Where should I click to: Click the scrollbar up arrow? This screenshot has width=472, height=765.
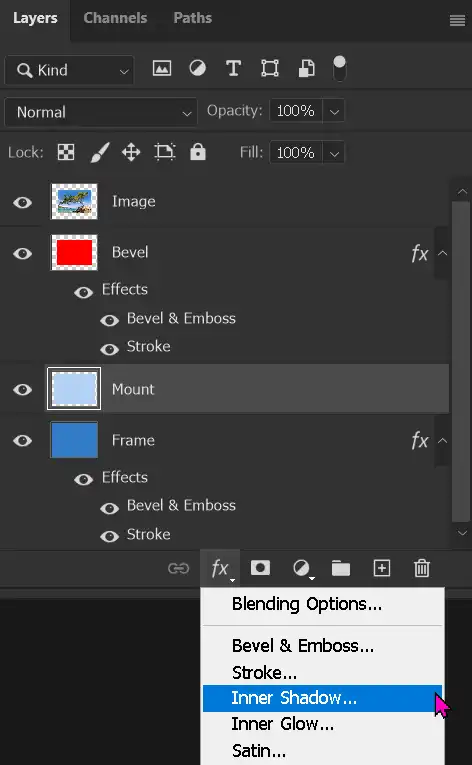tap(462, 192)
